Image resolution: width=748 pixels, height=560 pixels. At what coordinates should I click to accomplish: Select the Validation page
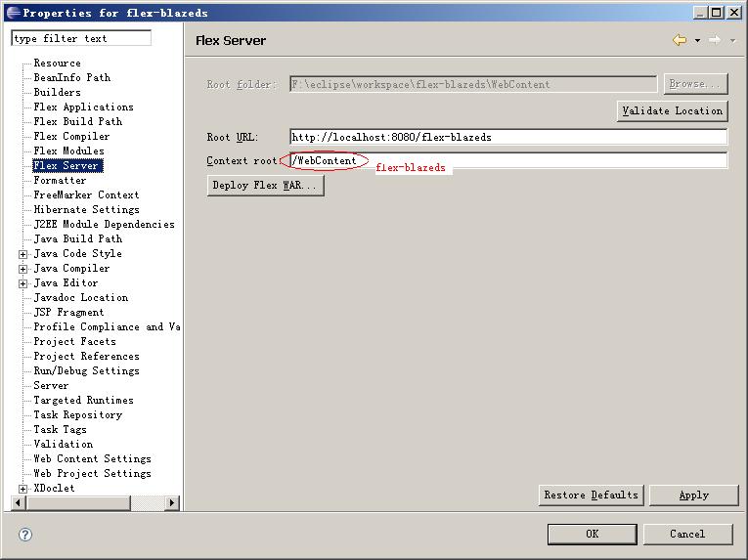point(63,444)
